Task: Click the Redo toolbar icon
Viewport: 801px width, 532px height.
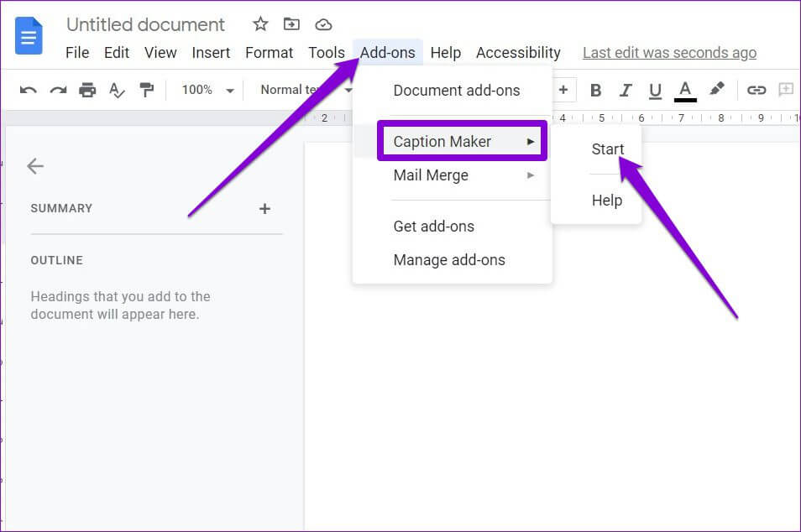Action: click(x=58, y=91)
